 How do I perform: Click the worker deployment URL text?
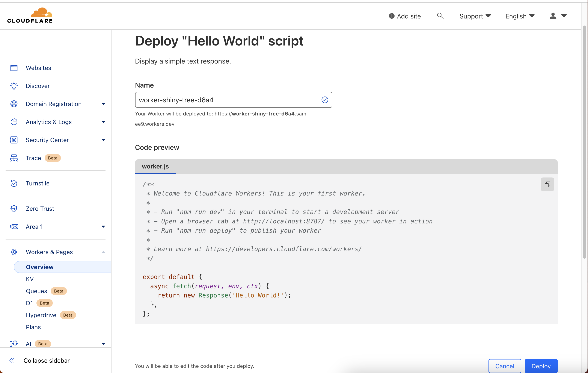click(222, 119)
